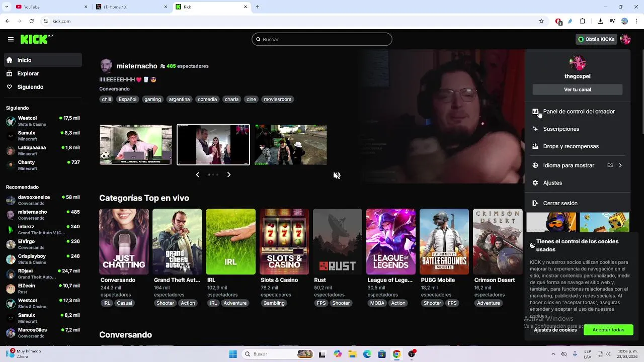
Task: Open ElVirgo recommended channel
Action: click(x=43, y=244)
